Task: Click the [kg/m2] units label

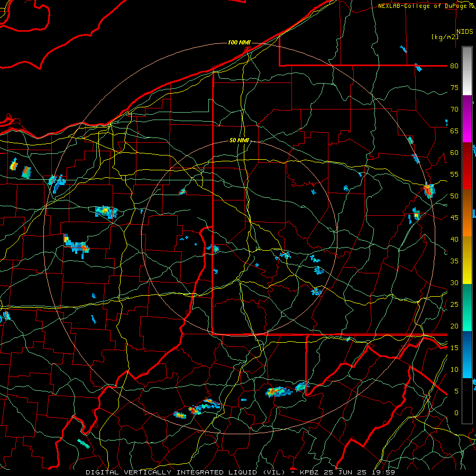Action: (x=445, y=37)
